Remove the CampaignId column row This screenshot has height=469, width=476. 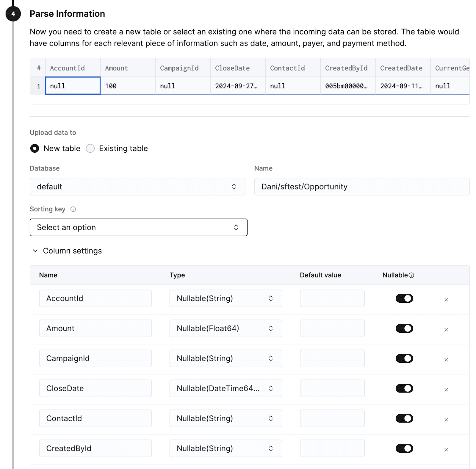pyautogui.click(x=446, y=360)
